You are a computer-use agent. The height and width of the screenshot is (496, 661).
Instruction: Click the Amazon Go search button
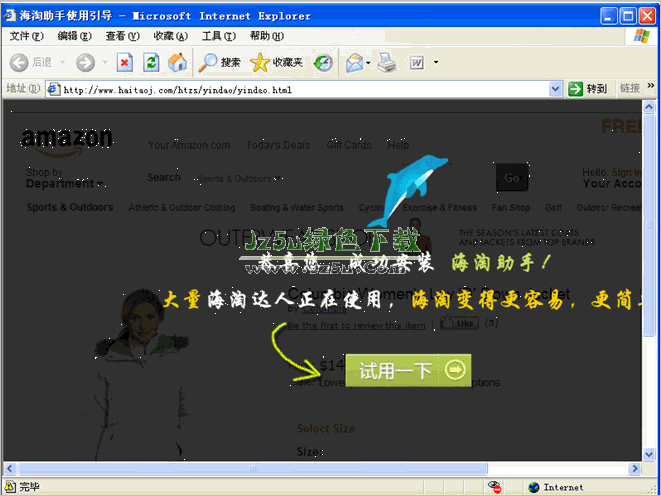[x=512, y=178]
